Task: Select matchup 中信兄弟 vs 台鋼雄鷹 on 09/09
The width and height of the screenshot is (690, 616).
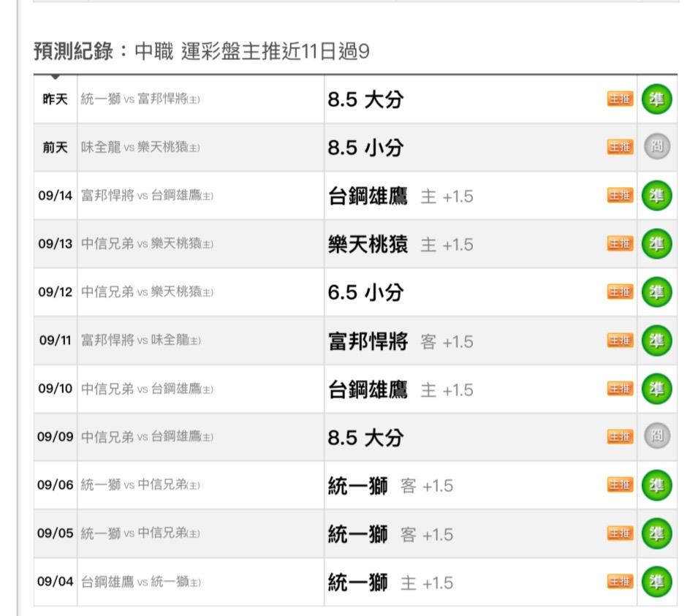Action: coord(147,437)
